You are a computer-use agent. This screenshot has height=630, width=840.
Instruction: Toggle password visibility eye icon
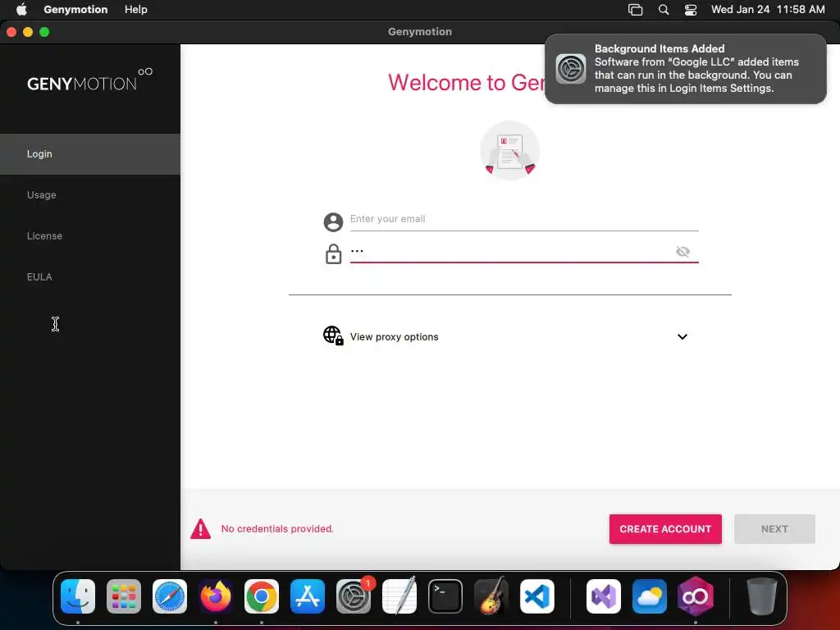(682, 251)
